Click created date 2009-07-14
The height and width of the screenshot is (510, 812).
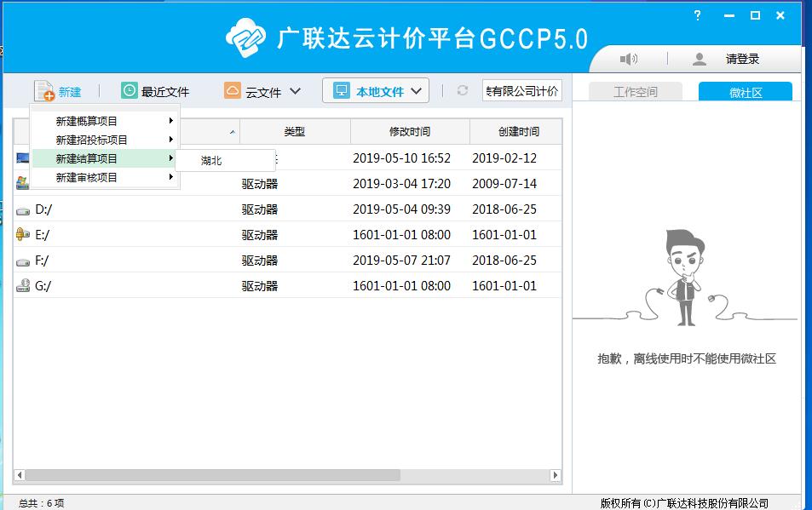504,184
